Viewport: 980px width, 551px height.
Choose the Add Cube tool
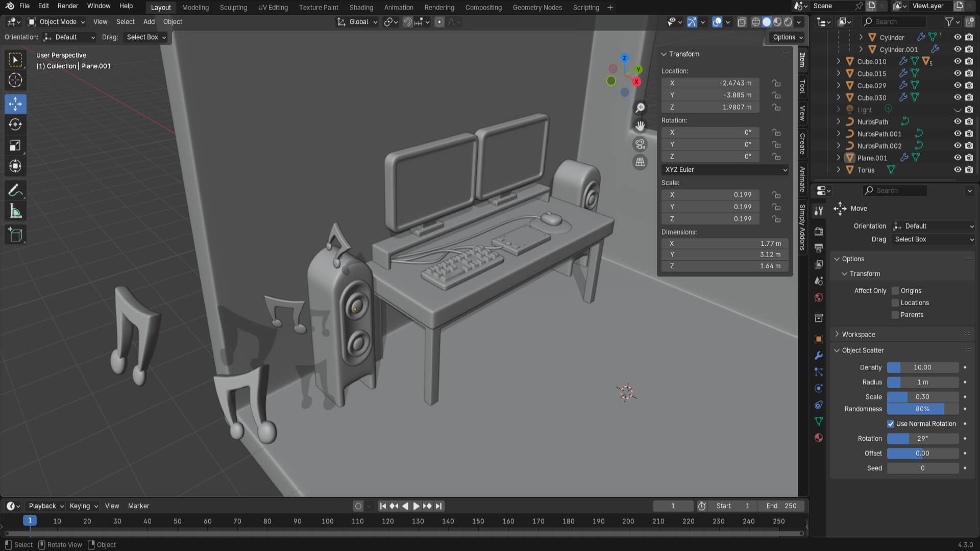point(15,235)
